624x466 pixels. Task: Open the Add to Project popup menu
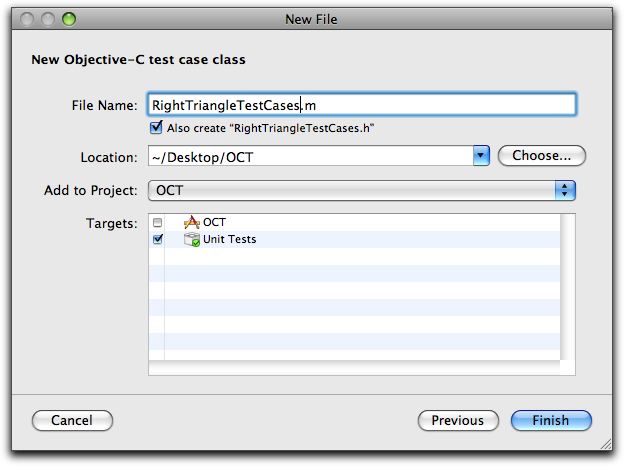pos(361,191)
